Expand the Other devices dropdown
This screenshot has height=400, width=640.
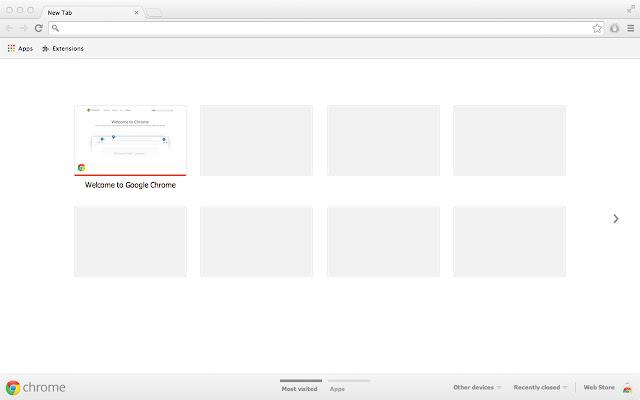(x=477, y=387)
